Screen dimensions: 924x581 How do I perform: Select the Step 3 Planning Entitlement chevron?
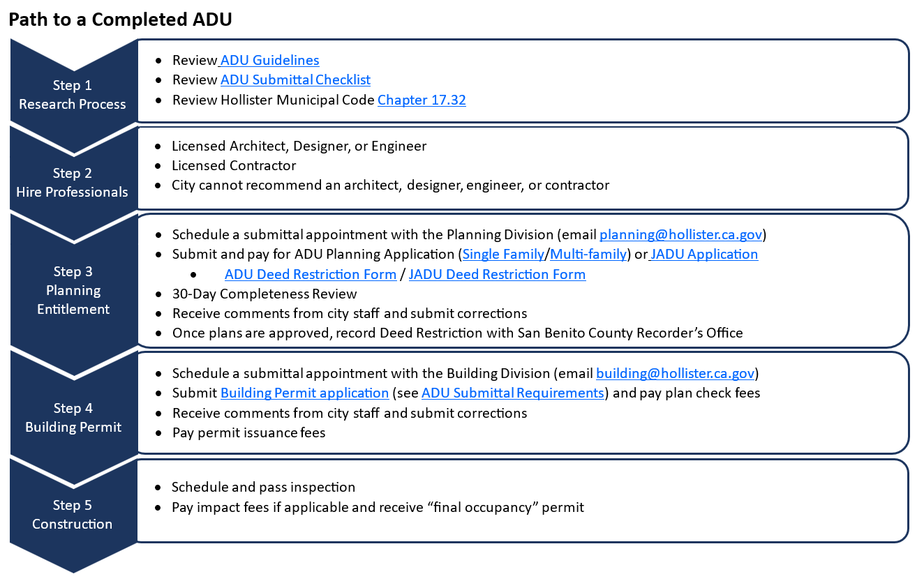(73, 290)
